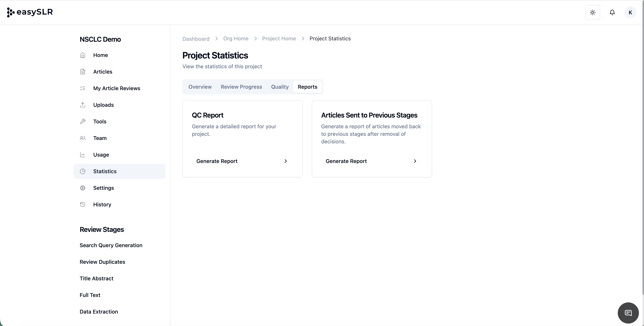Screen dimensions: 644x326
Task: Click the Uploads upload icon
Action: click(x=83, y=105)
